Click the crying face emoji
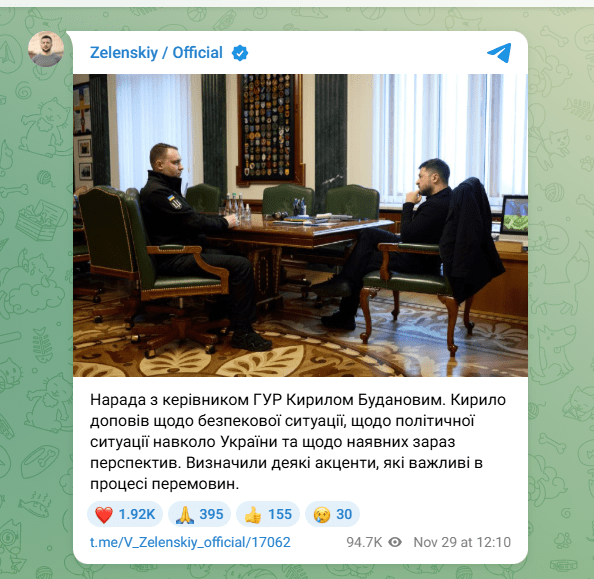The height and width of the screenshot is (579, 594). coord(322,515)
